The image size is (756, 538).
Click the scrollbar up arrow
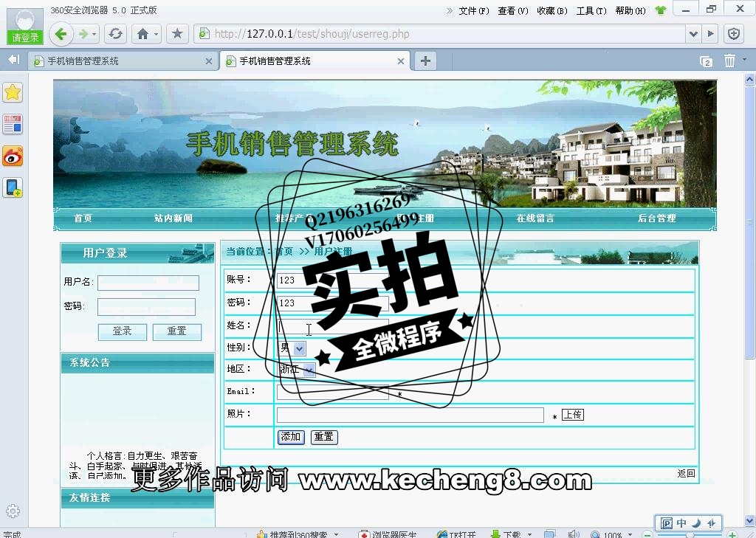click(750, 79)
